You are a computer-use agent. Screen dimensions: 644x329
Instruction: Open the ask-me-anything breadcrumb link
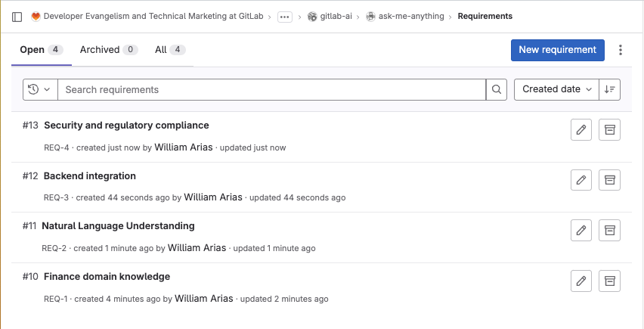411,16
